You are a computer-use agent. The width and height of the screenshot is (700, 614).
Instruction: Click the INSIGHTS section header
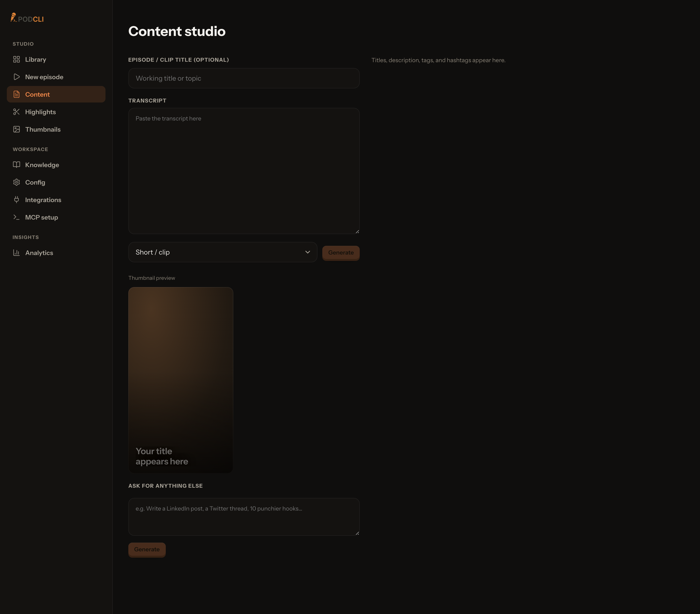[x=26, y=238]
